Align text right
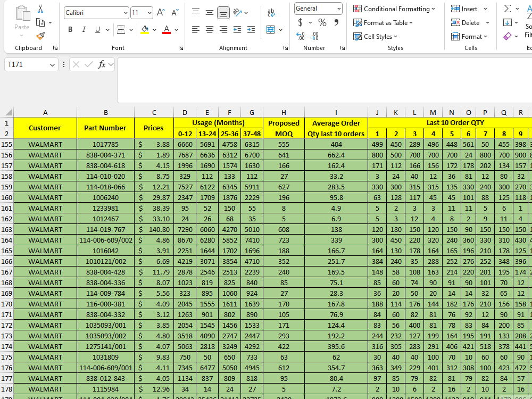 pos(223,30)
